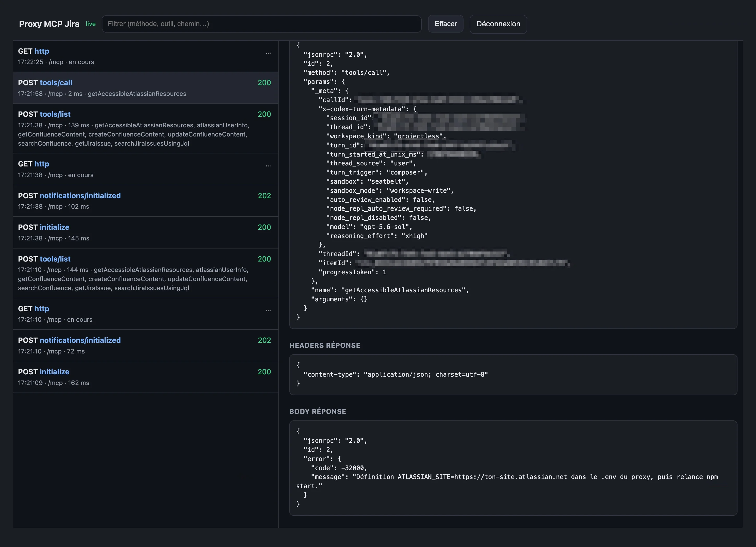Click the Proxy MCP Jira title
Screen dimensions: 756x547
point(49,24)
